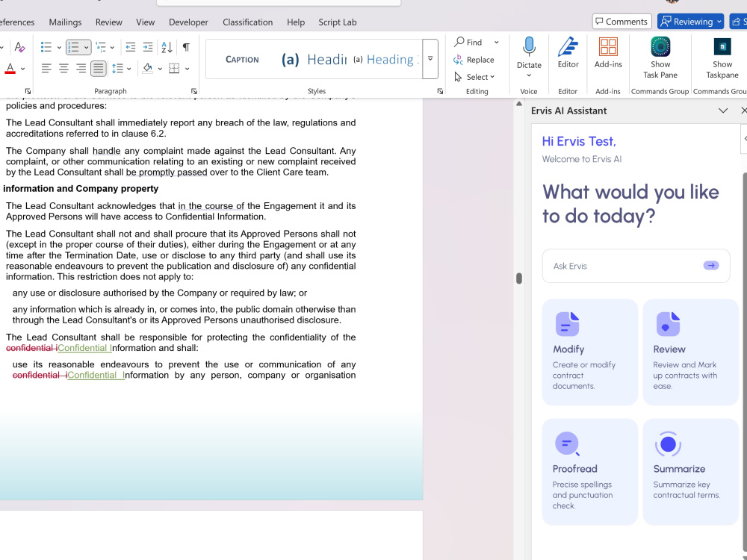Apply the large (a) Heading style
747x560 pixels.
(x=314, y=60)
